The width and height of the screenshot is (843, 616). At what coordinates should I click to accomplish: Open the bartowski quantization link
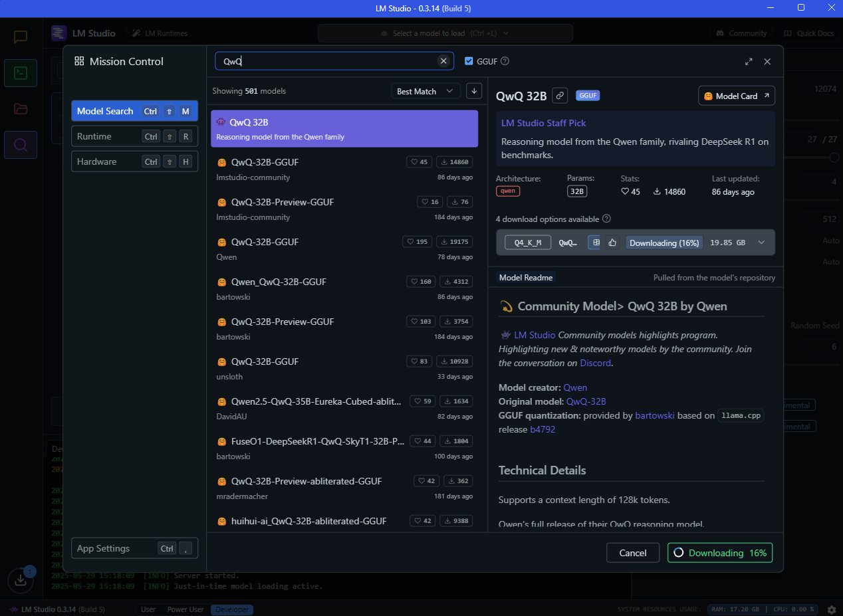pyautogui.click(x=655, y=415)
